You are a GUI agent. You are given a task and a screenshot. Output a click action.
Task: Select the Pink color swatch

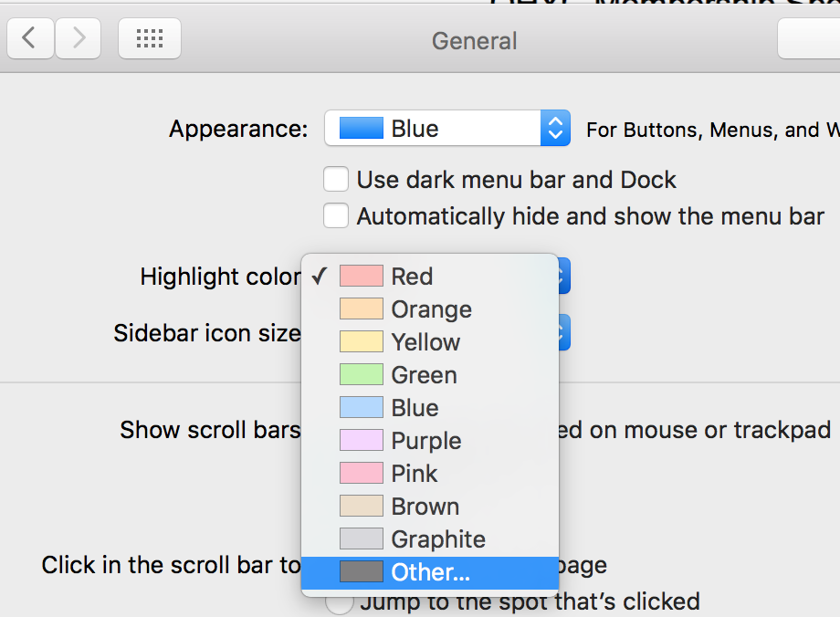pos(362,474)
